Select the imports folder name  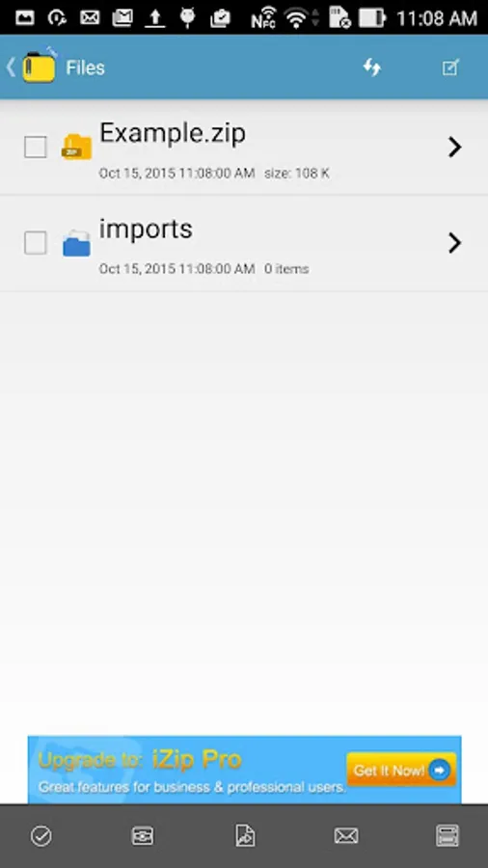(x=146, y=229)
